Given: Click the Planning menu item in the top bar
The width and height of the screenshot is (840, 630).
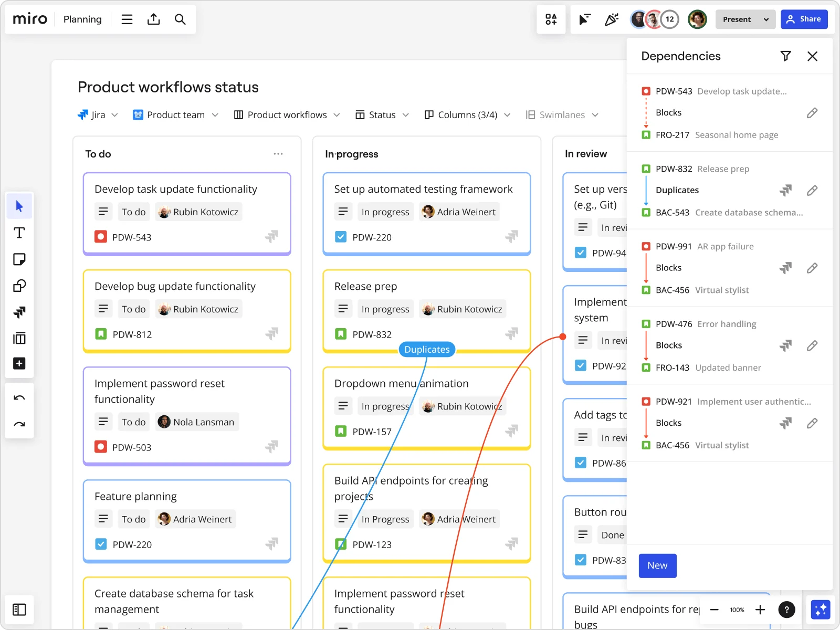Looking at the screenshot, I should 82,19.
